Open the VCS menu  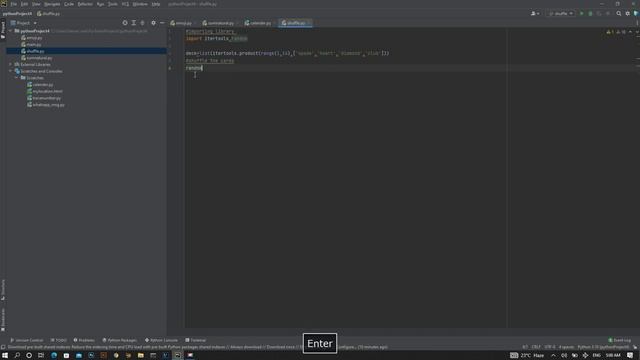[125, 4]
